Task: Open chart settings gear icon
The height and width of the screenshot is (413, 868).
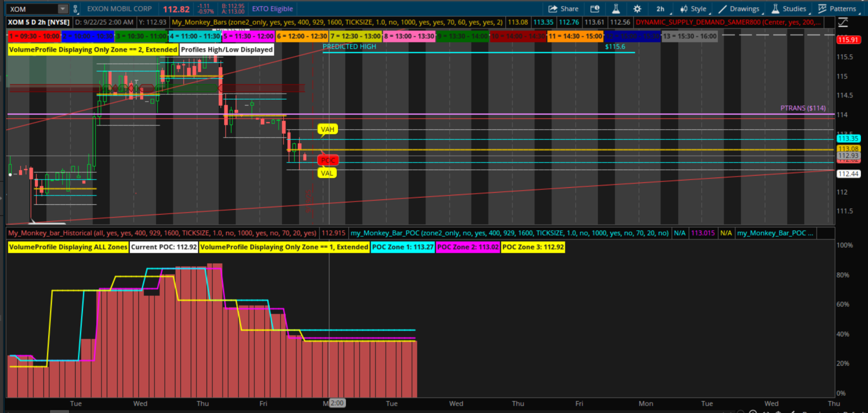Action: click(x=637, y=9)
